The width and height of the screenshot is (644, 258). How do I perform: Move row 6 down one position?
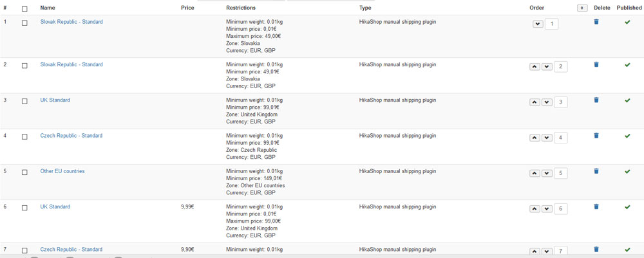(547, 208)
